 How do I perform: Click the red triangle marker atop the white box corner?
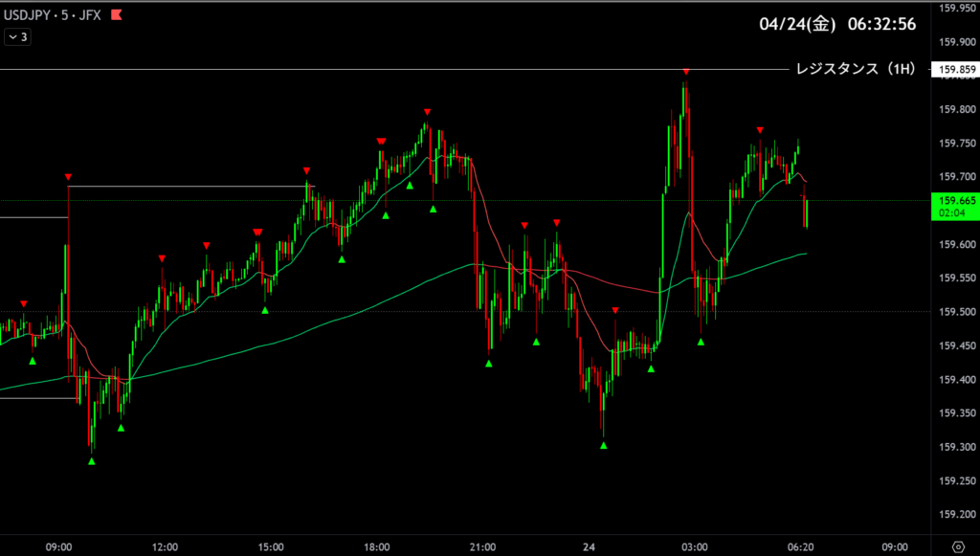68,177
